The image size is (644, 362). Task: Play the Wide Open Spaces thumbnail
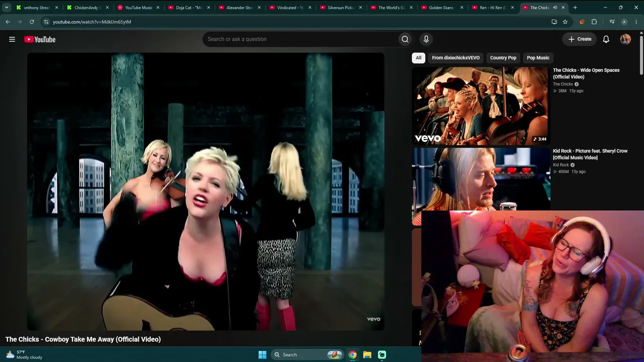[x=480, y=106]
